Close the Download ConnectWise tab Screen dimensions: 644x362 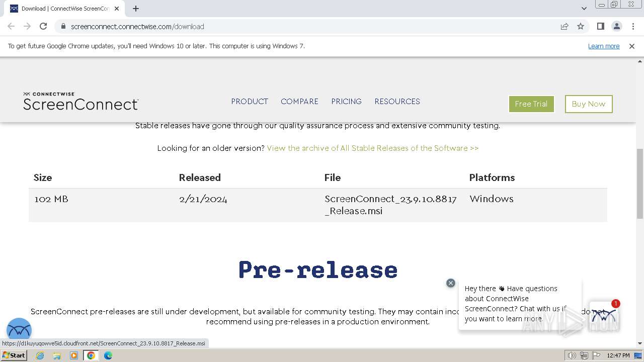(x=117, y=9)
